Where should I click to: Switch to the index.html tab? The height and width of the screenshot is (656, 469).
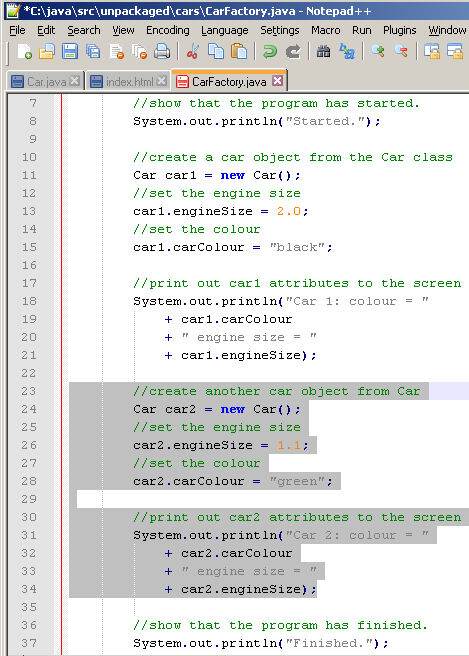[130, 82]
